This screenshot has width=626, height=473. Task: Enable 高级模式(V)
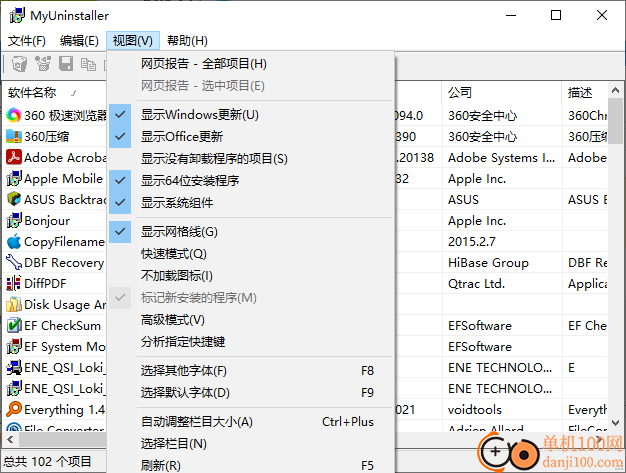[251, 320]
